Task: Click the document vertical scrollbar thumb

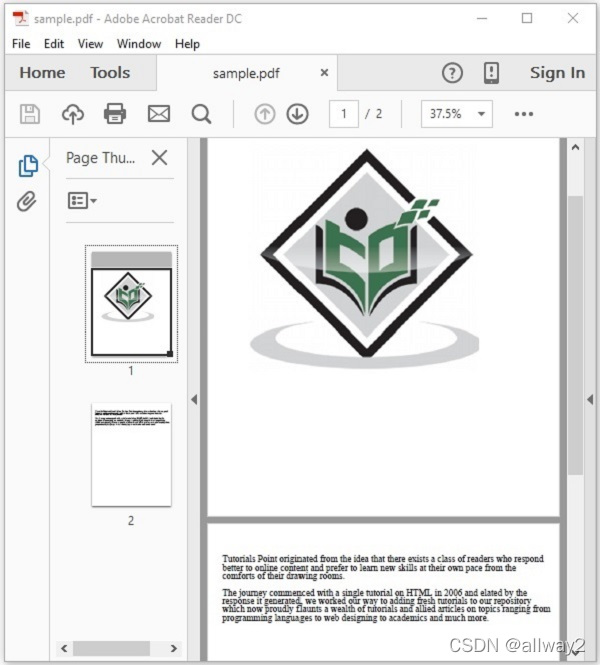Action: (575, 335)
